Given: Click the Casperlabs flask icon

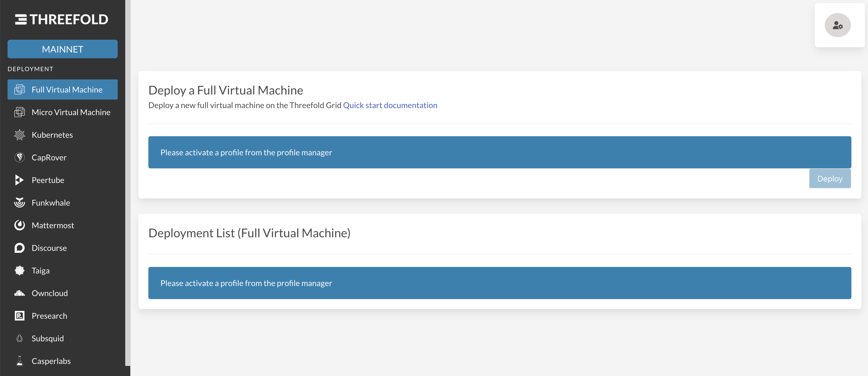Looking at the screenshot, I should [x=20, y=361].
